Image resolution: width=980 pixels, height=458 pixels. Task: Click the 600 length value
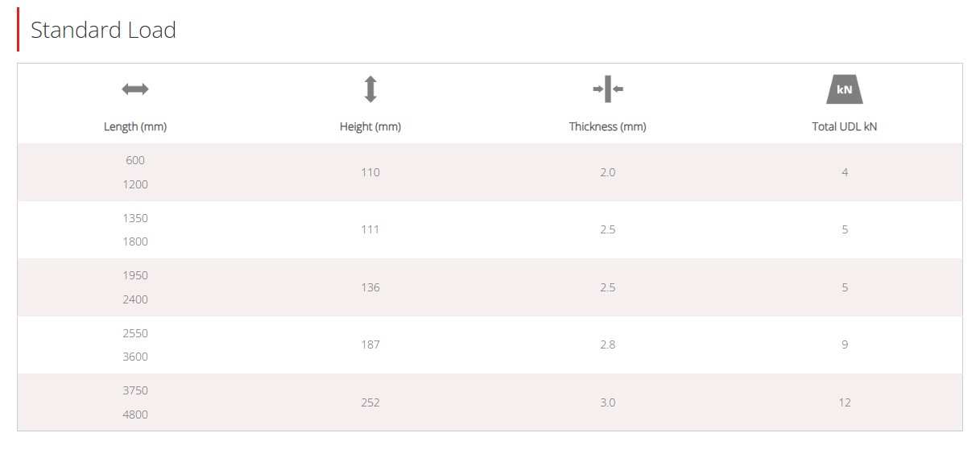(135, 160)
